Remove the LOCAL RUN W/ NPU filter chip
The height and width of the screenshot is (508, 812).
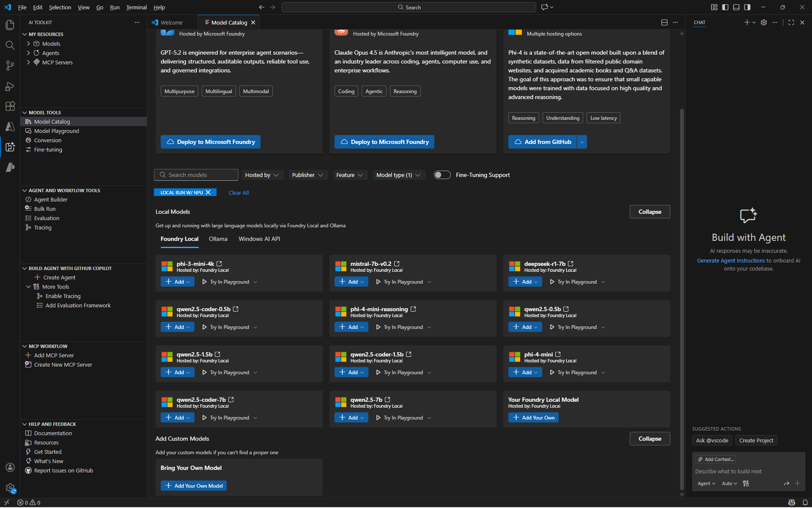(208, 193)
